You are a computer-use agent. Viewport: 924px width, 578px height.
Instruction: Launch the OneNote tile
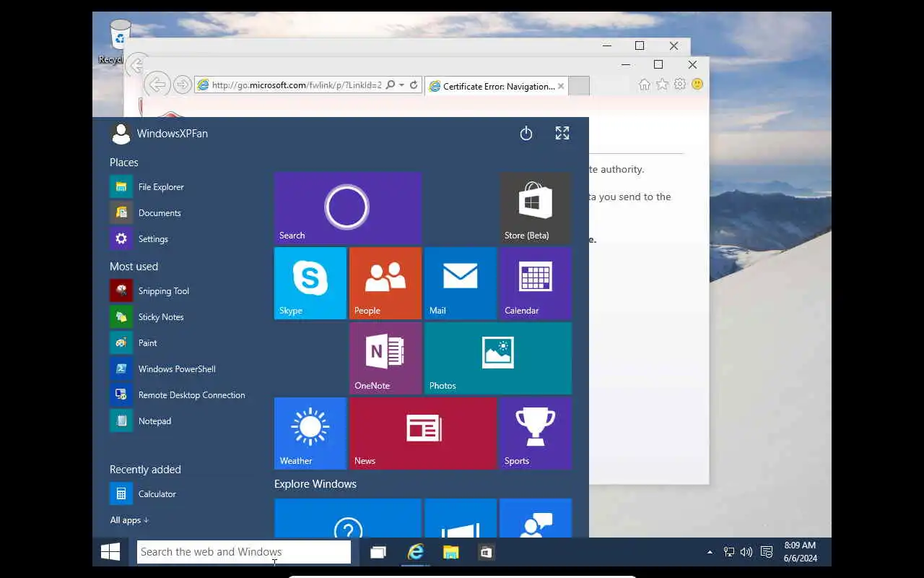pos(385,358)
